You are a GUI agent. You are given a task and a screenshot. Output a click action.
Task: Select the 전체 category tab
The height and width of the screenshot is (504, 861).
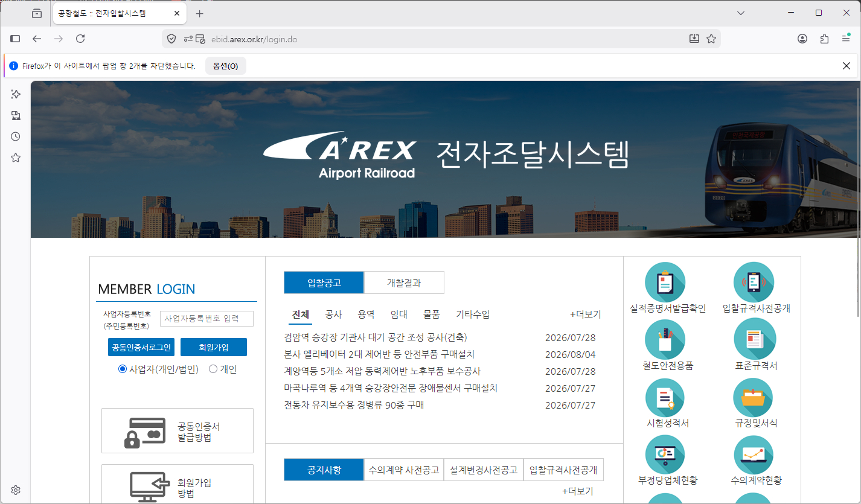coord(301,314)
